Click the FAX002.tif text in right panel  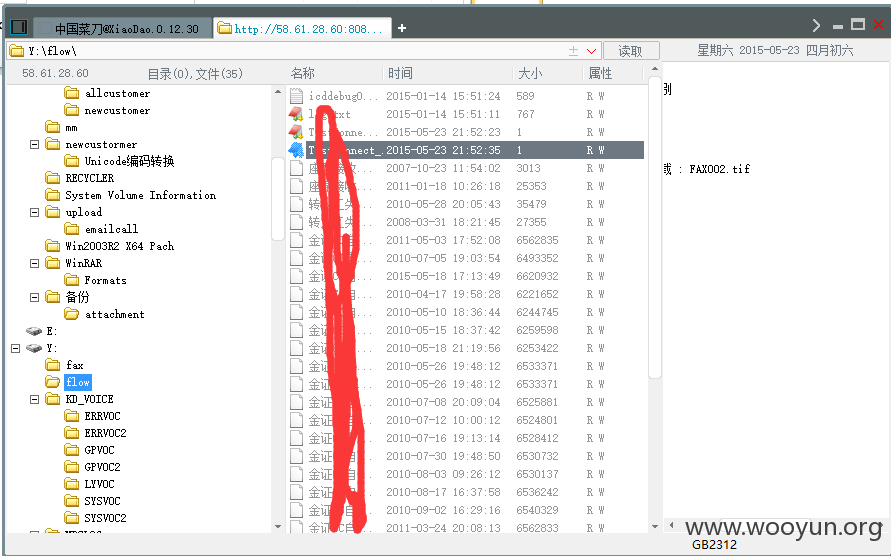tap(719, 169)
